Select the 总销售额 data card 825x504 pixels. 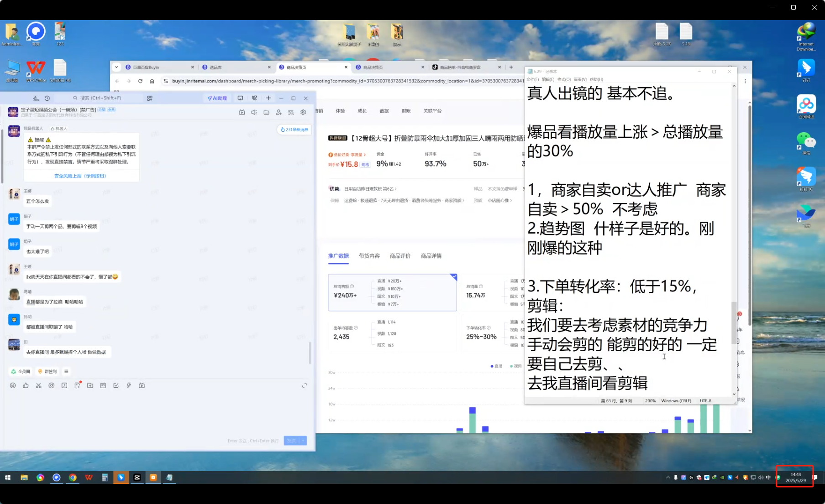pos(392,292)
